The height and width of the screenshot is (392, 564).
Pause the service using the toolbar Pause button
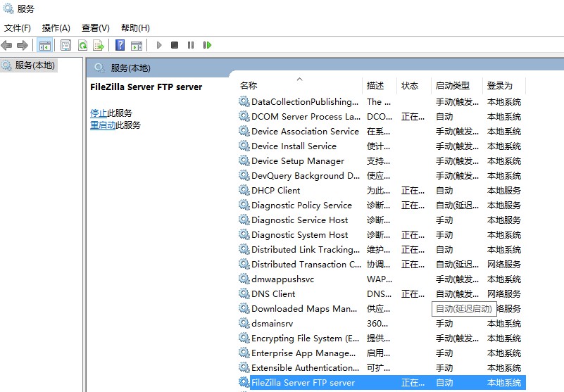point(191,45)
